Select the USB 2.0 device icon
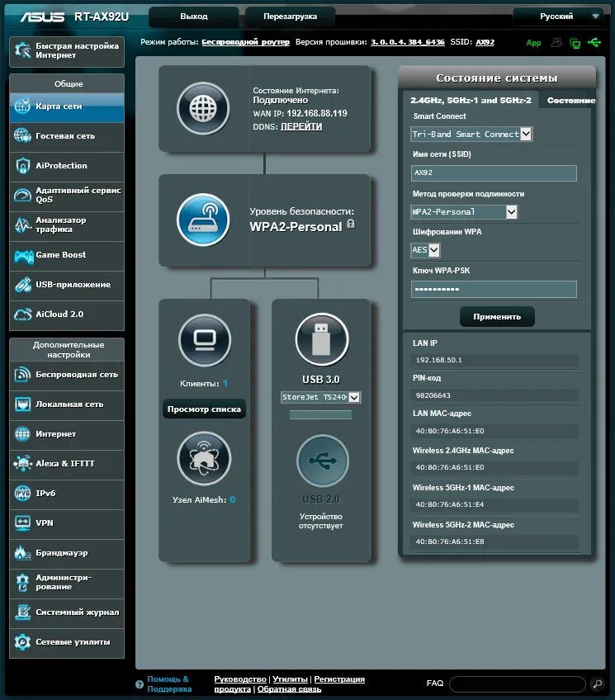 click(322, 461)
